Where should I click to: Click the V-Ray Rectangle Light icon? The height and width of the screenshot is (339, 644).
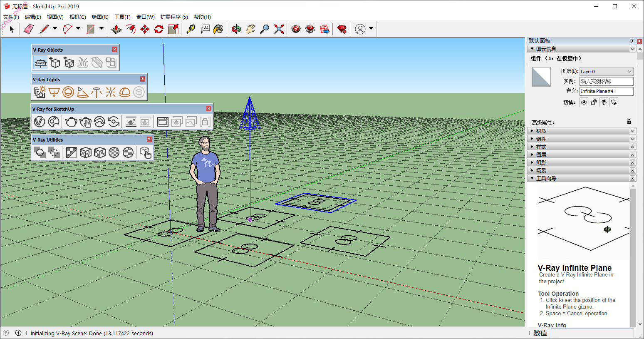(x=54, y=92)
